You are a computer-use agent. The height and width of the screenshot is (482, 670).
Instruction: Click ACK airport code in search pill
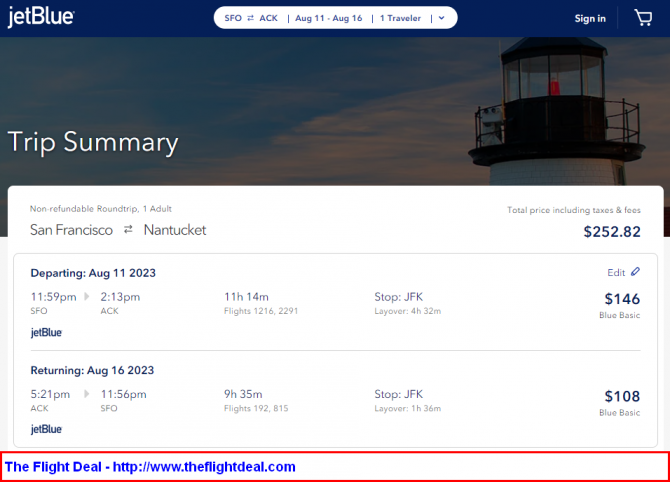pos(268,18)
